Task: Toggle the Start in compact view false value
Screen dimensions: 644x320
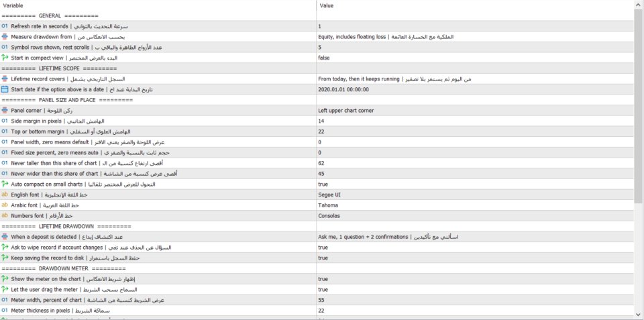Action: [475, 58]
